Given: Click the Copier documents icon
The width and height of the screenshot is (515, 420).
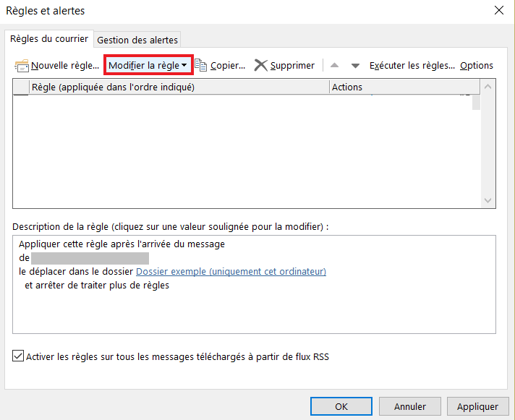Looking at the screenshot, I should (200, 65).
